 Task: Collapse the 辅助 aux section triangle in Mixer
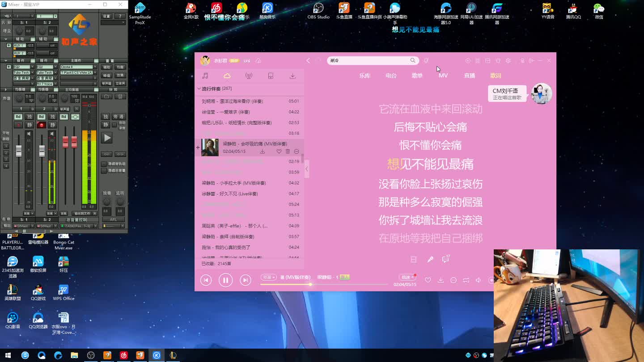[x=6, y=39]
